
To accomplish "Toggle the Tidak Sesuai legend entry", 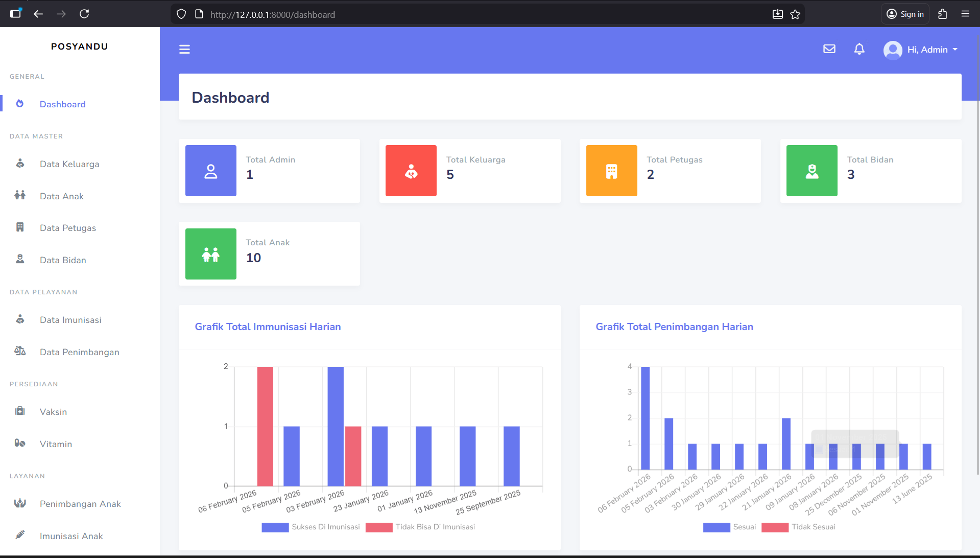I will (x=798, y=527).
